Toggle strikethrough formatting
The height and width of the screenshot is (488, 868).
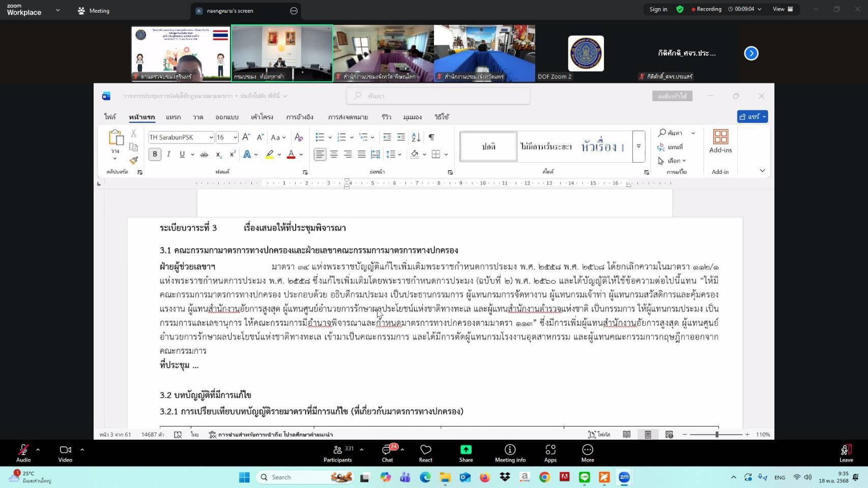[203, 154]
